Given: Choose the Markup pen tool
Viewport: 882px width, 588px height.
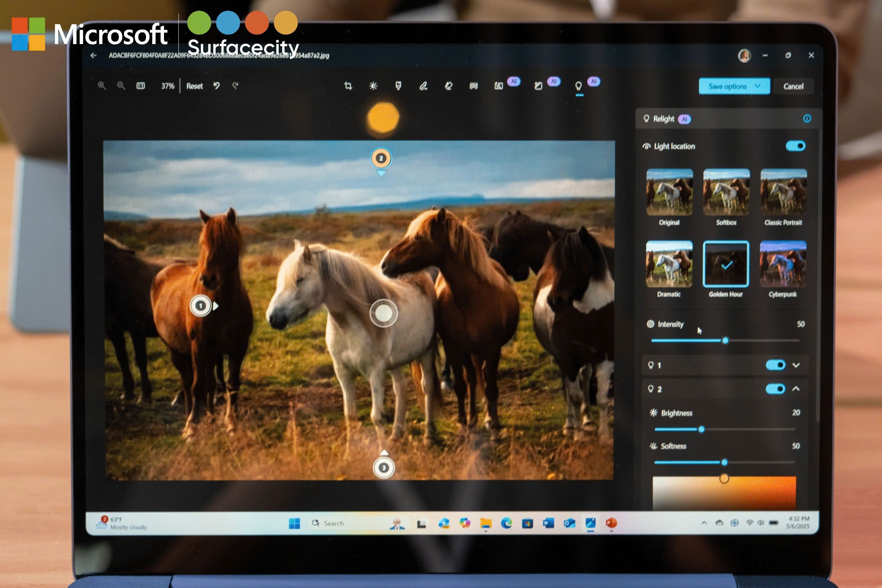Looking at the screenshot, I should coord(423,86).
